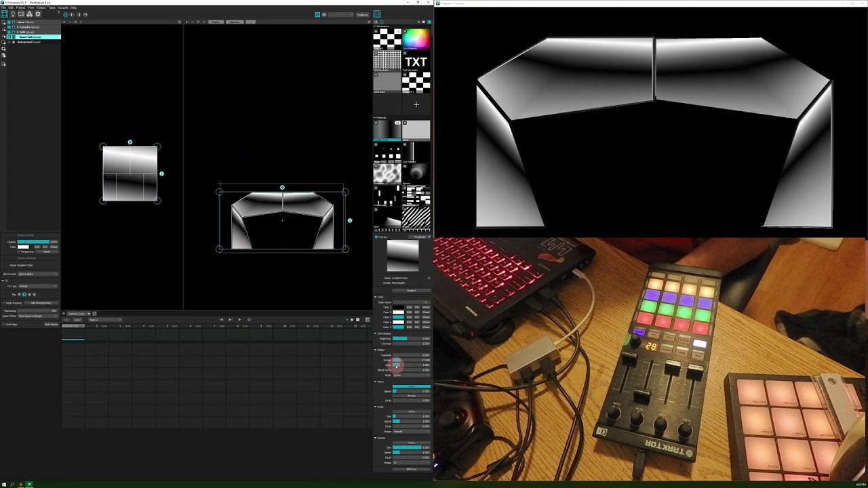This screenshot has height=488, width=868.
Task: Toggle visibility of Lines-3 layer
Action: point(9,22)
